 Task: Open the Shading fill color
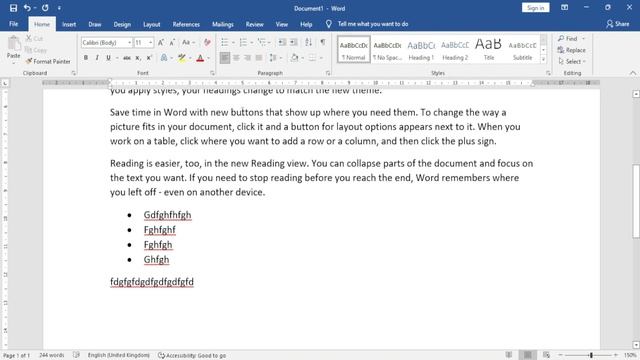pyautogui.click(x=294, y=58)
